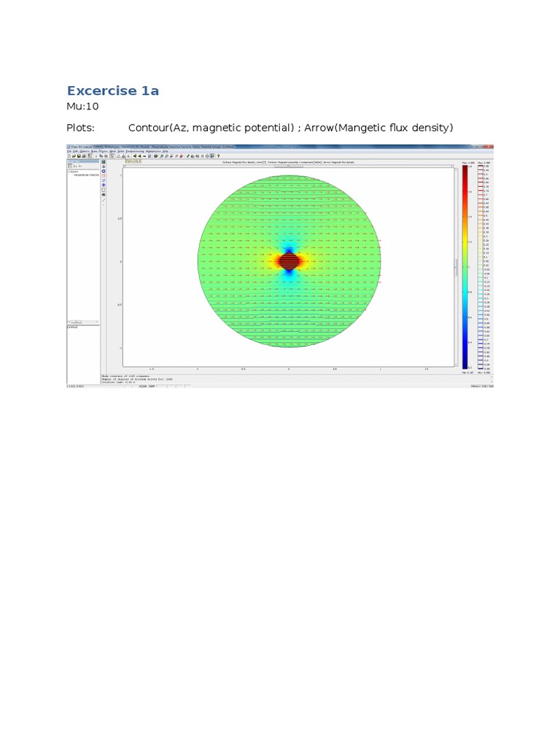
Task: Toggle the SNAP status bar indicator
Action: tap(152, 387)
